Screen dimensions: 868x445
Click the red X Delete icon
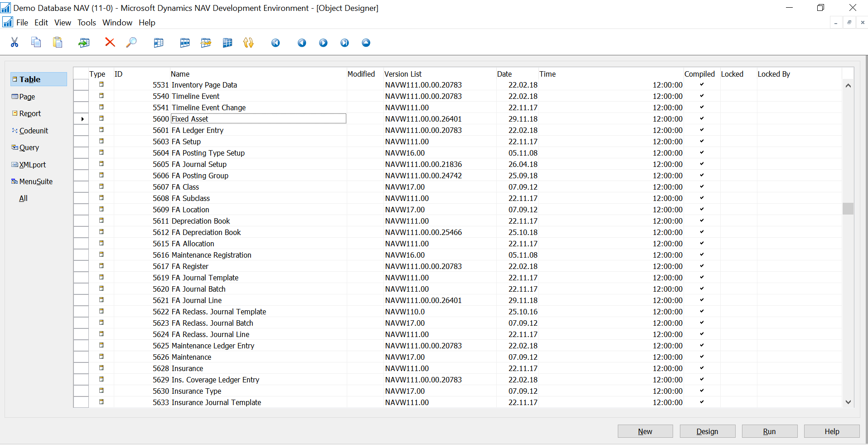[110, 43]
